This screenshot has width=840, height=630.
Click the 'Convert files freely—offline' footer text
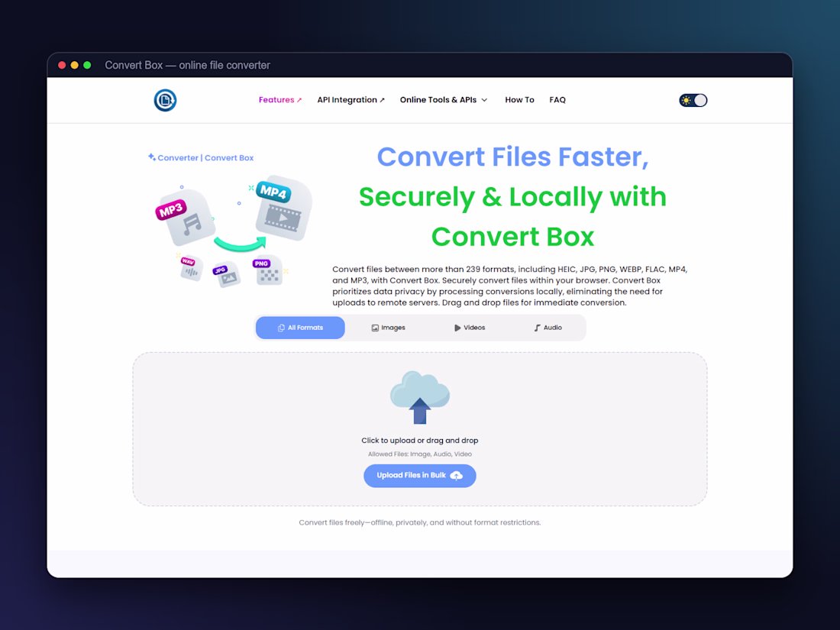[420, 523]
